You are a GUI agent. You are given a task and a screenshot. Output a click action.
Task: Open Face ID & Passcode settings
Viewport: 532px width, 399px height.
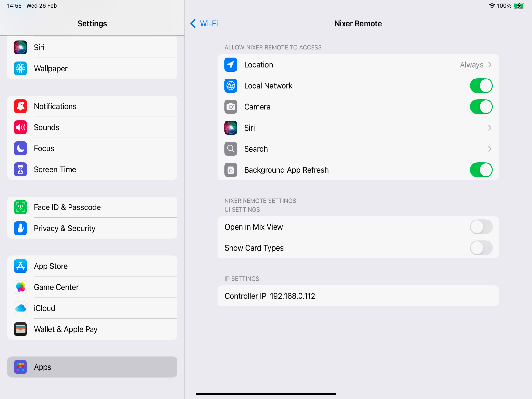click(92, 207)
